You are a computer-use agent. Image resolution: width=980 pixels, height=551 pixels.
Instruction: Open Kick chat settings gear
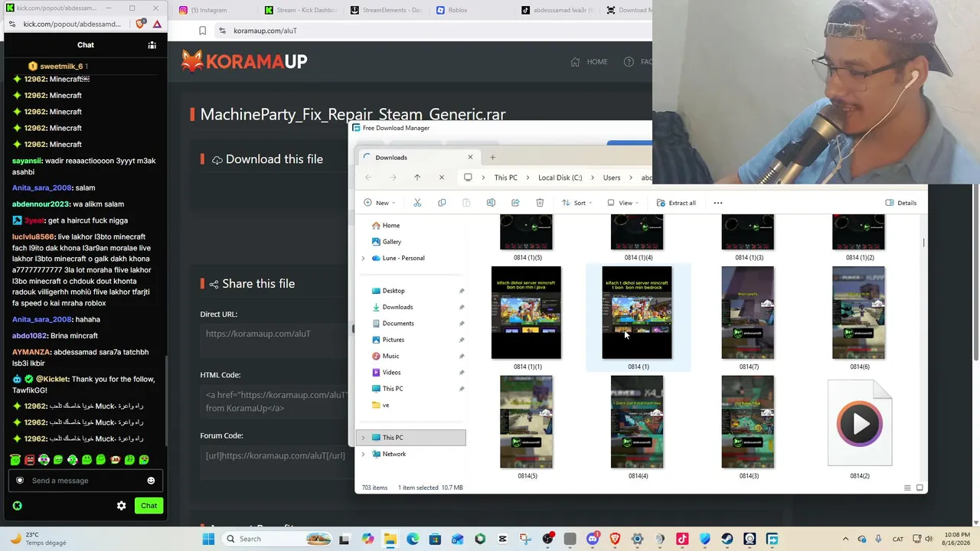121,506
